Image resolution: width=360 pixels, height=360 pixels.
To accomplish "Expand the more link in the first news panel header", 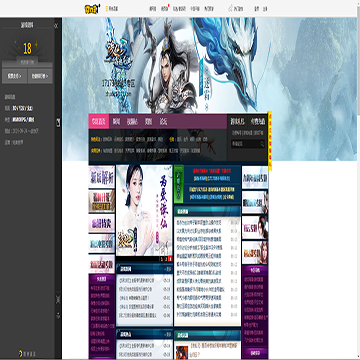I will 167,269.
